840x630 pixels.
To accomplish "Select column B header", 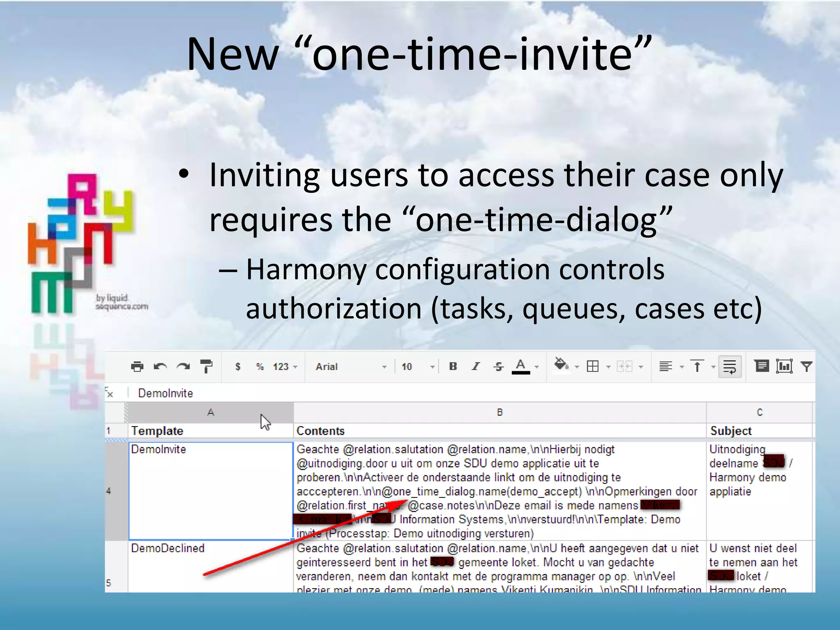I will point(500,412).
